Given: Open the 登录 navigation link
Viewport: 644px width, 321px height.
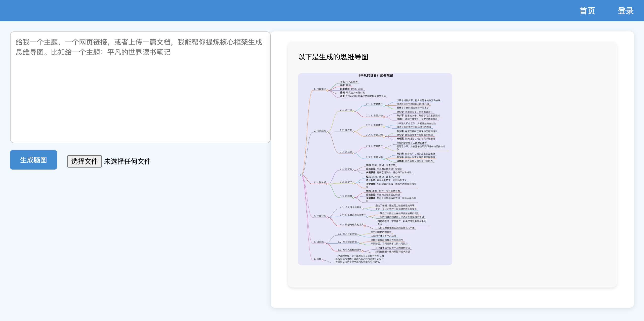Looking at the screenshot, I should coord(626,11).
